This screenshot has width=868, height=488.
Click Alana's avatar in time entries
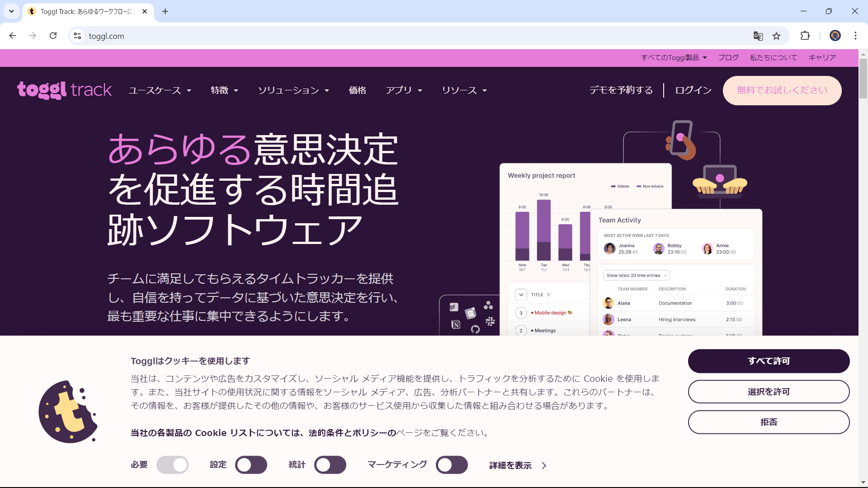(x=609, y=303)
